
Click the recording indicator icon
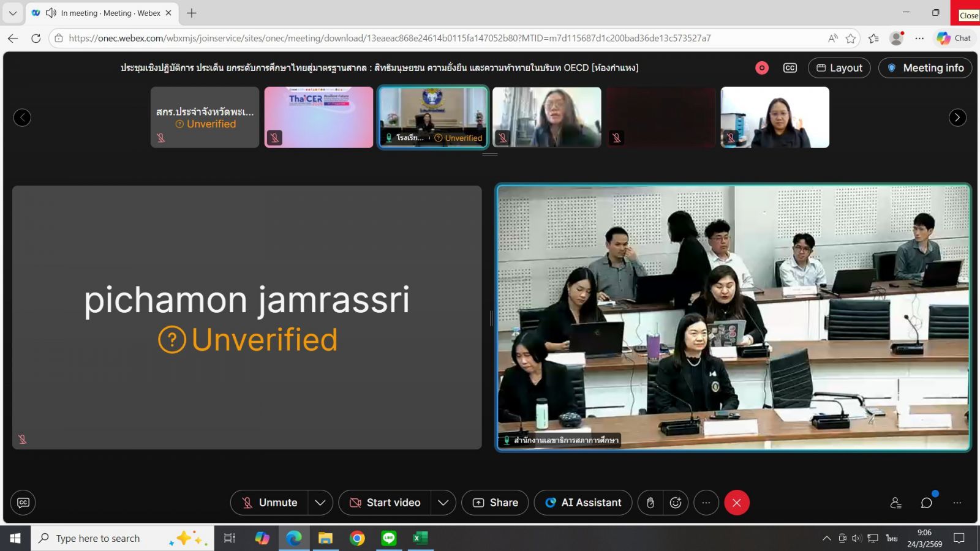tap(761, 68)
